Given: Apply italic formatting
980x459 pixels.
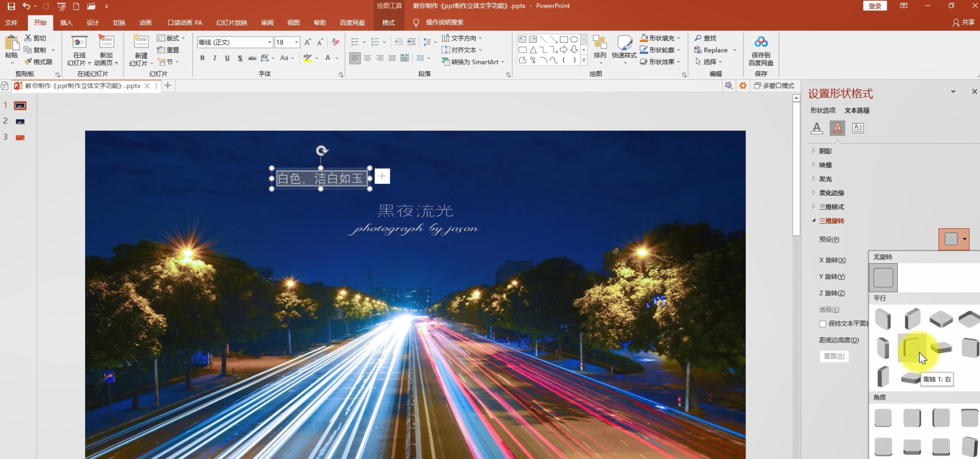Looking at the screenshot, I should point(215,58).
